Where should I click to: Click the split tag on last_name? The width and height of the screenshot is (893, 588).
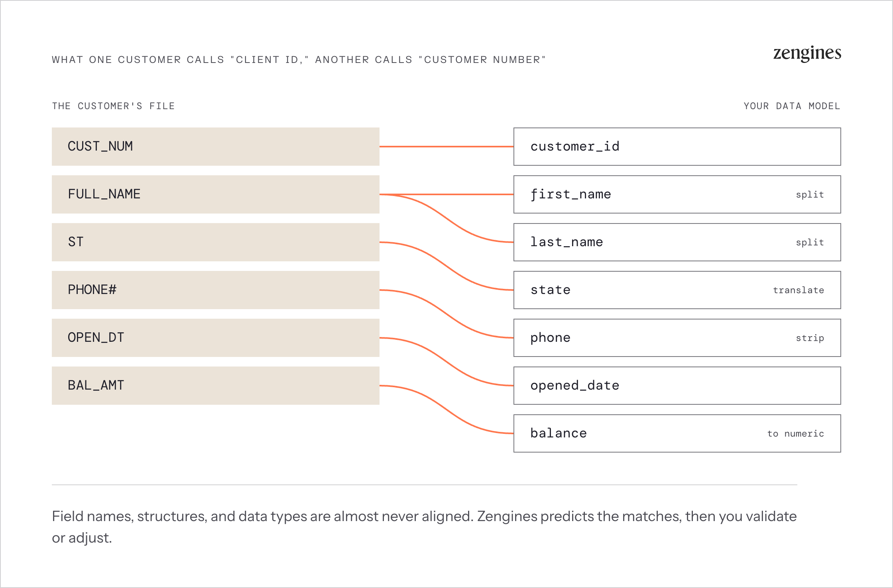tap(810, 243)
